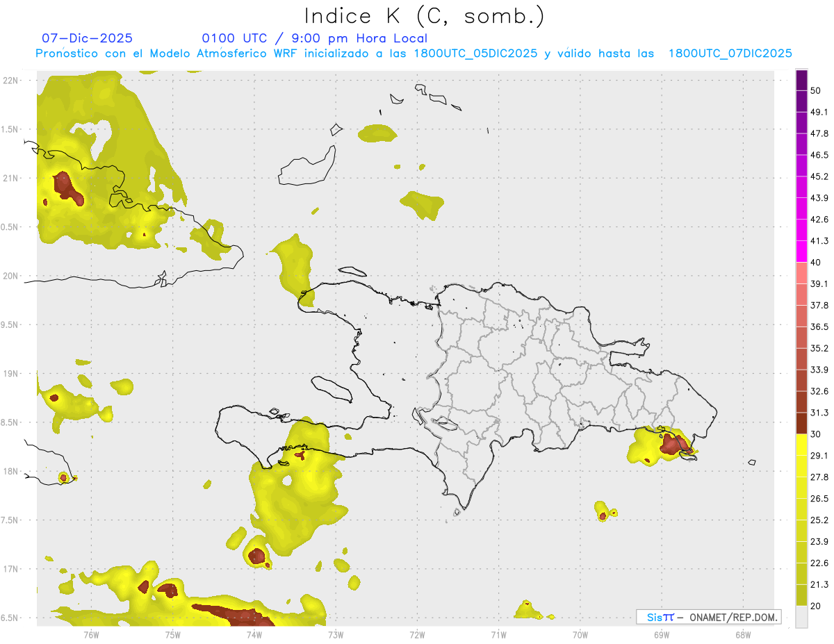Click the colorbar value "32.6"
This screenshot has height=644, width=834.
[x=819, y=392]
